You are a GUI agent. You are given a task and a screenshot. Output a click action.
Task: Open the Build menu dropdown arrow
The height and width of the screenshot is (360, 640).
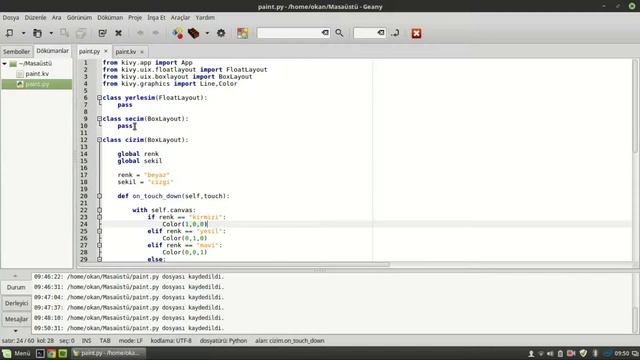click(207, 33)
